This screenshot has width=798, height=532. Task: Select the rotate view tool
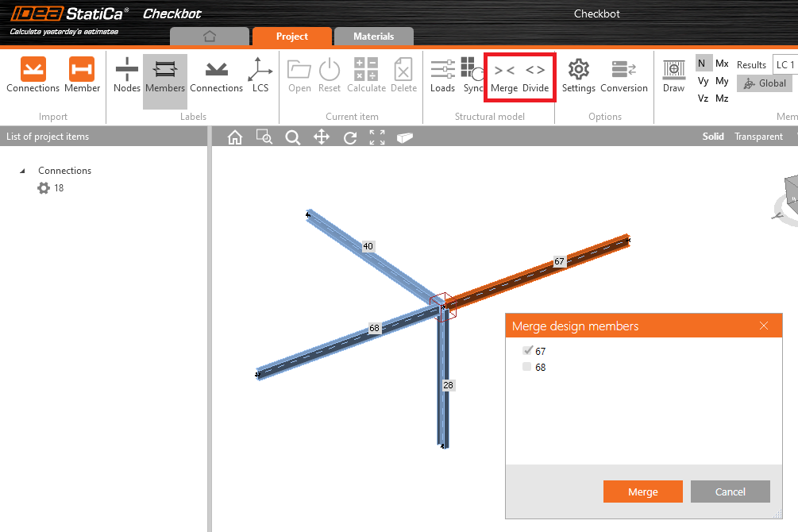pos(349,137)
